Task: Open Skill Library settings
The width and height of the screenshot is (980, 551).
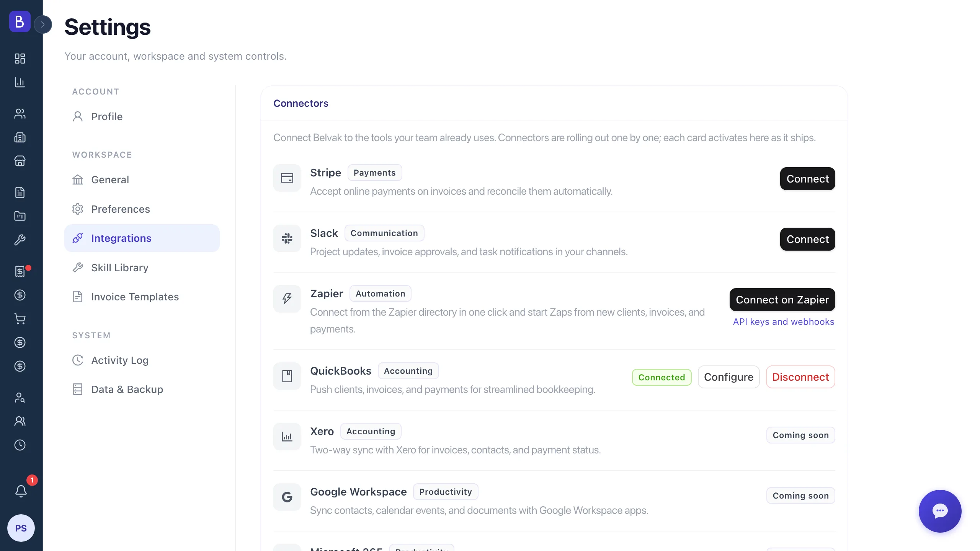Action: click(142, 268)
